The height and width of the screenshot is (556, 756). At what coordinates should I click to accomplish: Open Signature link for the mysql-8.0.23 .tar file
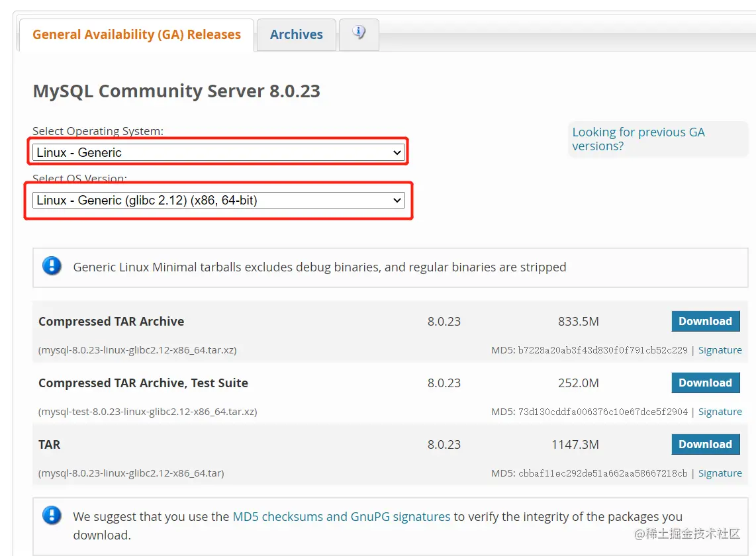[x=720, y=473]
